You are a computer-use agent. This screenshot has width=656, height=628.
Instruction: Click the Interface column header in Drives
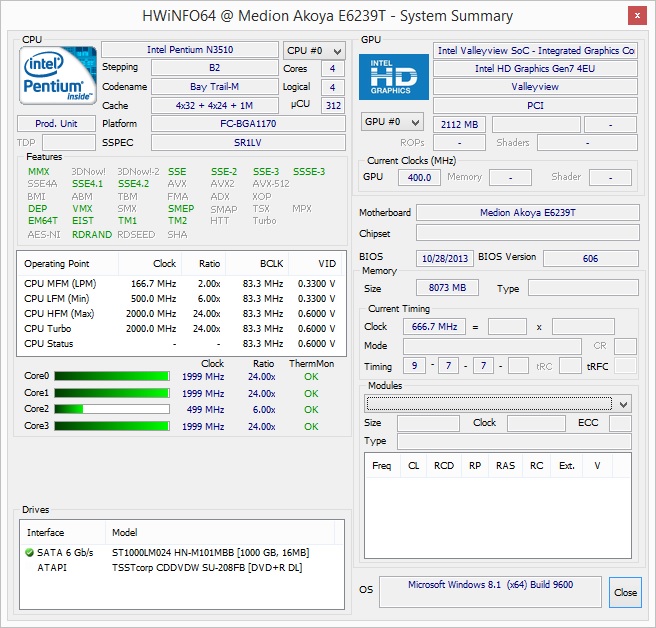pos(62,532)
